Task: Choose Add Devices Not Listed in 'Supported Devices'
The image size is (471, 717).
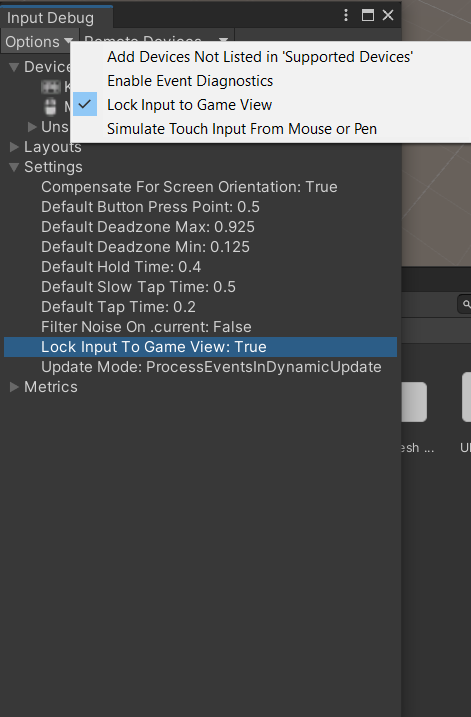Action: tap(260, 57)
